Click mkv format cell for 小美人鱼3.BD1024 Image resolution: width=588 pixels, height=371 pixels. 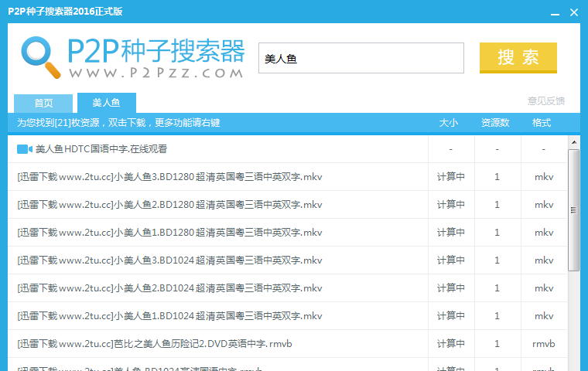click(544, 260)
